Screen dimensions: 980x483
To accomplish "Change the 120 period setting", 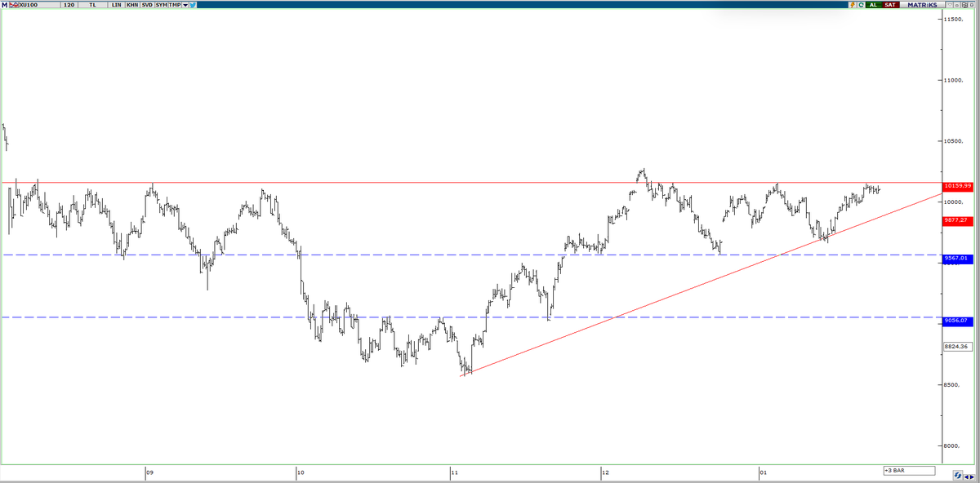I will [69, 5].
